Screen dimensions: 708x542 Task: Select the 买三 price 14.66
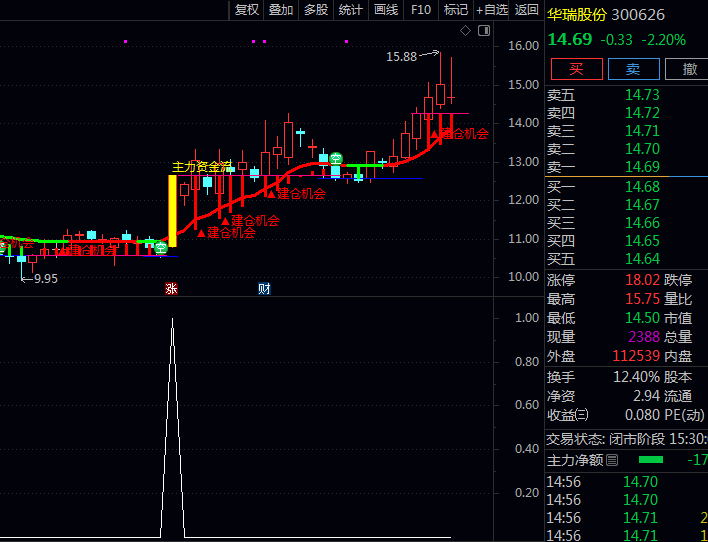click(642, 223)
